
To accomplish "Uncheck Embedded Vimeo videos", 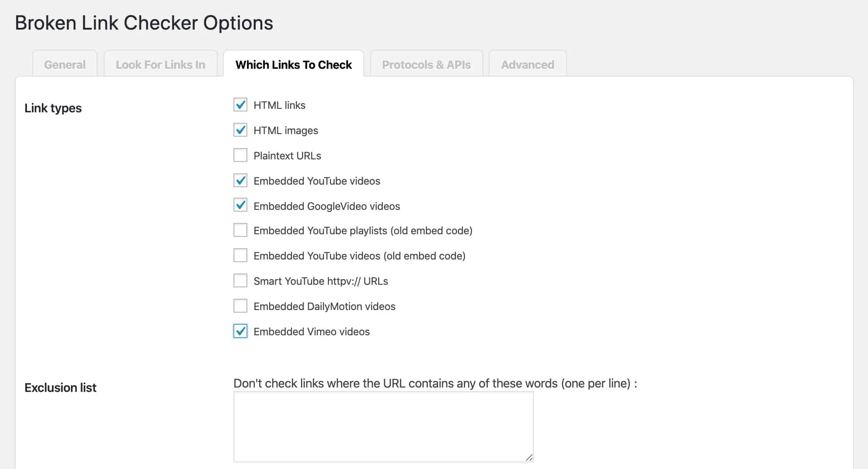I will pyautogui.click(x=240, y=331).
